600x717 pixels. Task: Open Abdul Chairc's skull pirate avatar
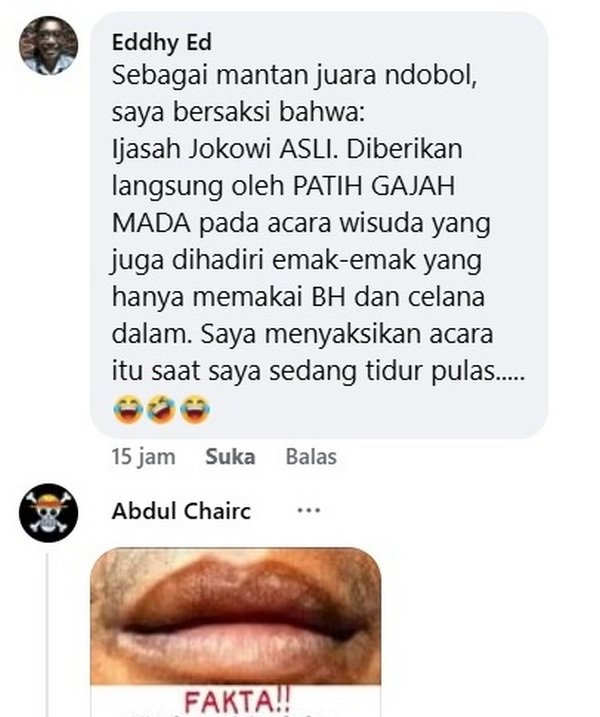click(x=48, y=513)
